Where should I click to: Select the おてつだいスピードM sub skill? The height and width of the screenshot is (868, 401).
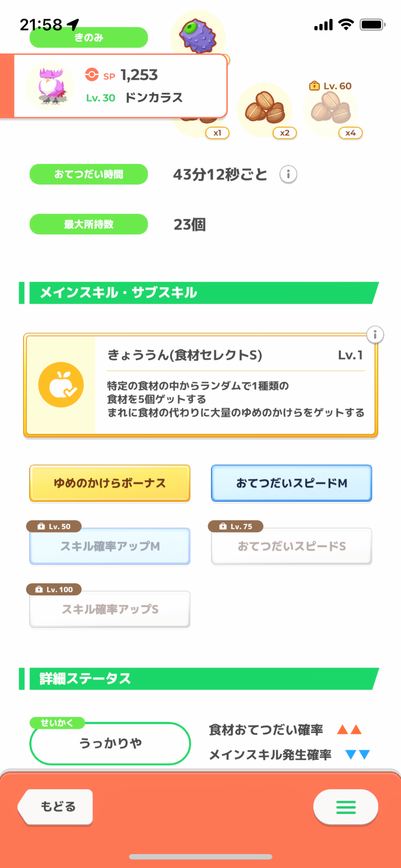[x=291, y=483]
